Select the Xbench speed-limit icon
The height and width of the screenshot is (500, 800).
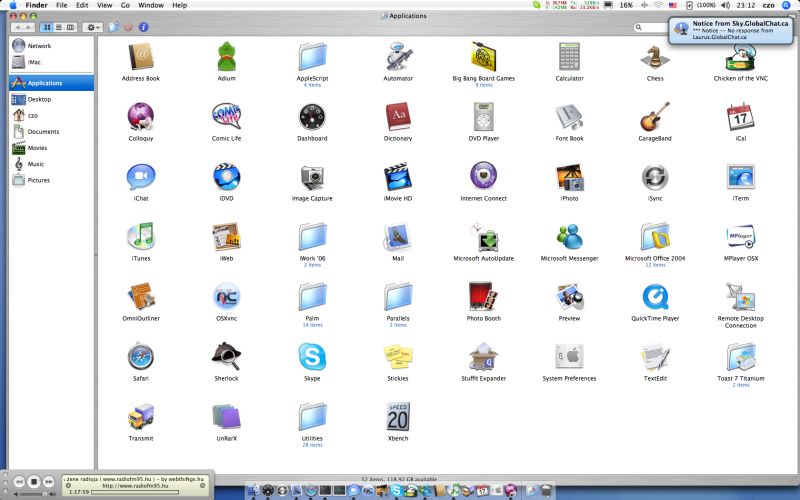tap(398, 416)
